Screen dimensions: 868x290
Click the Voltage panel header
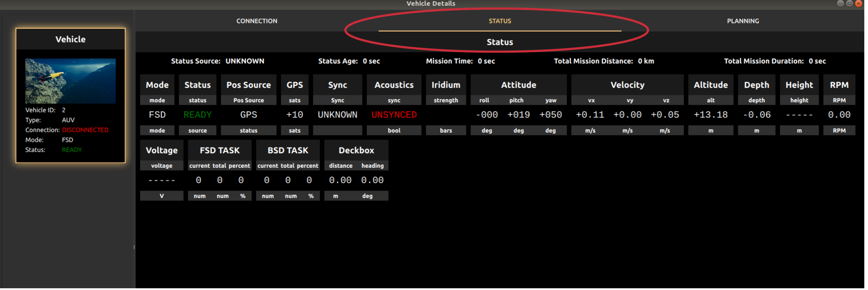coord(162,151)
